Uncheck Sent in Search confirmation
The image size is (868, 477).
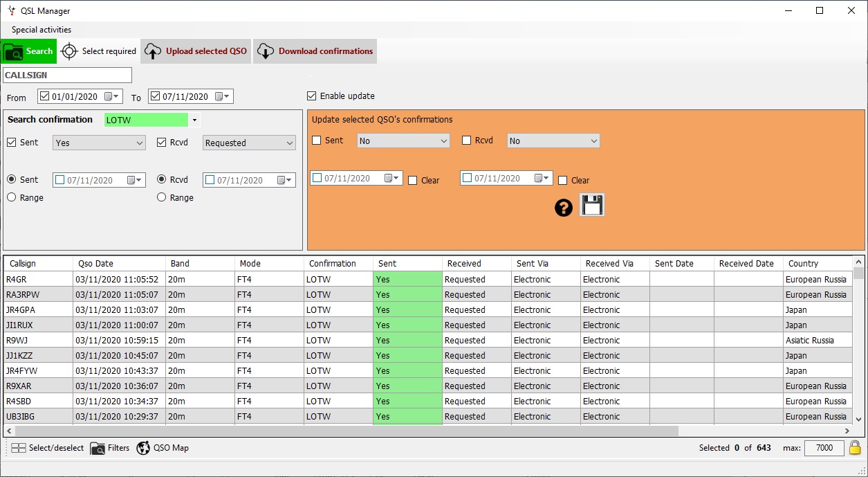point(11,143)
